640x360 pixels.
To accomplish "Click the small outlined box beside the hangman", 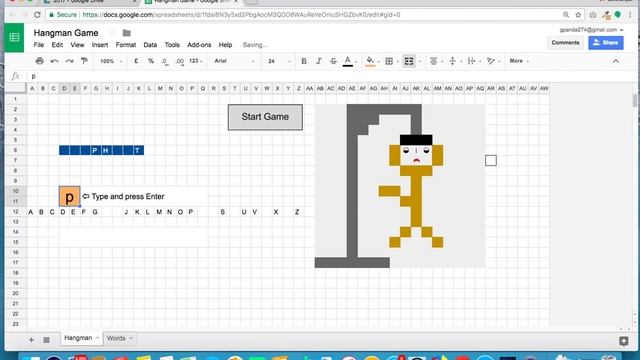I will pyautogui.click(x=491, y=160).
